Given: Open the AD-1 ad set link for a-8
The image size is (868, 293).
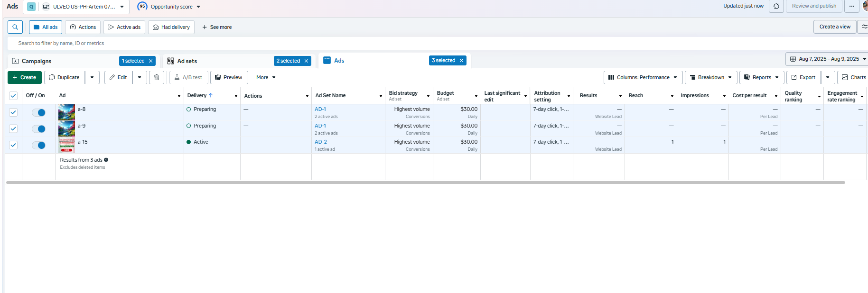Looking at the screenshot, I should 320,109.
